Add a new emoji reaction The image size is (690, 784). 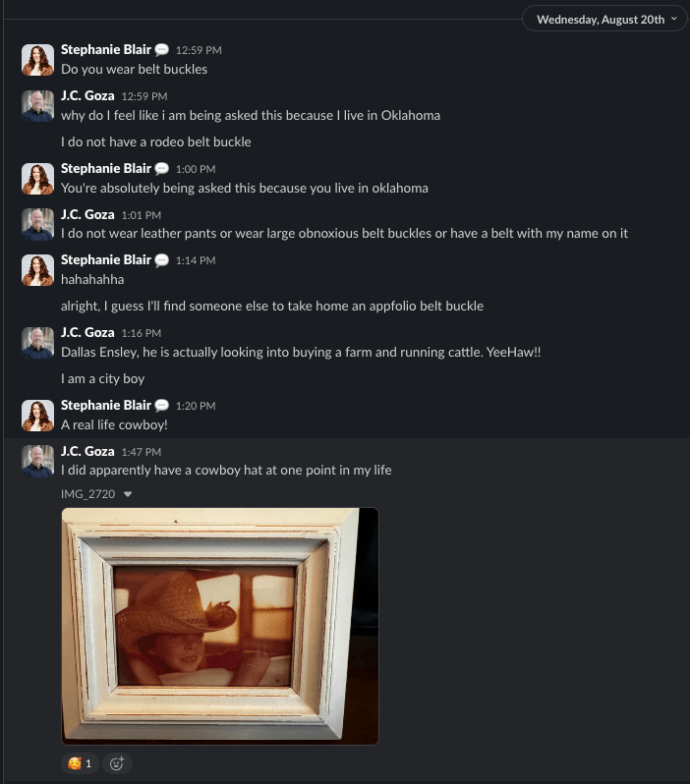tap(117, 763)
